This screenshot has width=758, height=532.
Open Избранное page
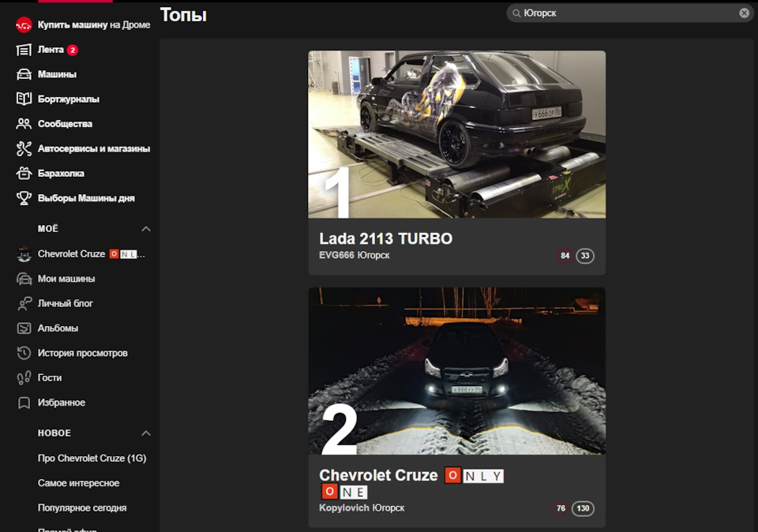pyautogui.click(x=62, y=403)
